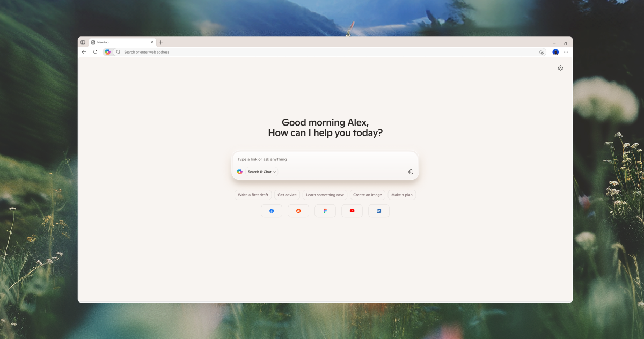Open the Facebook shortcut

272,211
